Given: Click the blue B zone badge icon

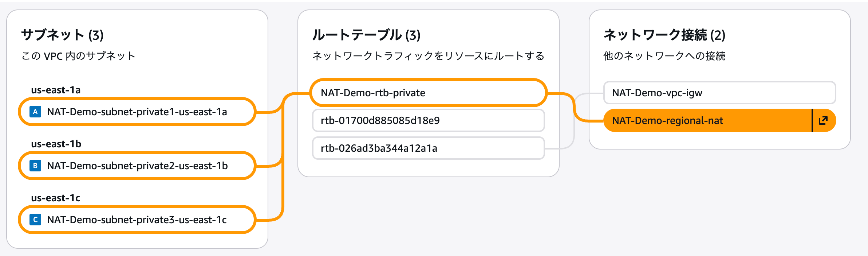Looking at the screenshot, I should [x=35, y=166].
